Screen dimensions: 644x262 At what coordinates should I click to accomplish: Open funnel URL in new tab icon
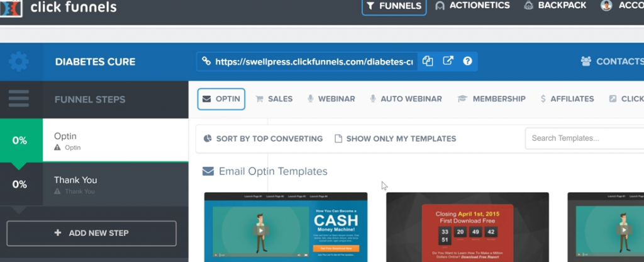tap(448, 61)
